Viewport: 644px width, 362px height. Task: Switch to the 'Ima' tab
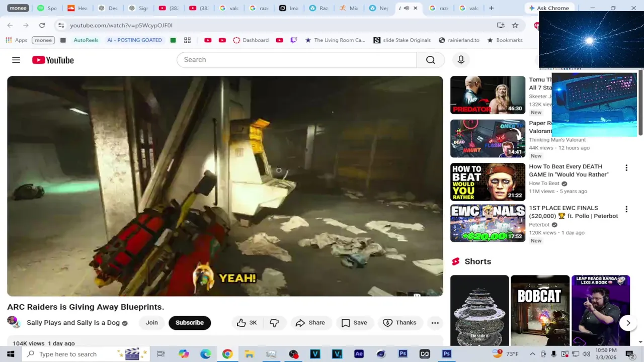[x=288, y=8]
